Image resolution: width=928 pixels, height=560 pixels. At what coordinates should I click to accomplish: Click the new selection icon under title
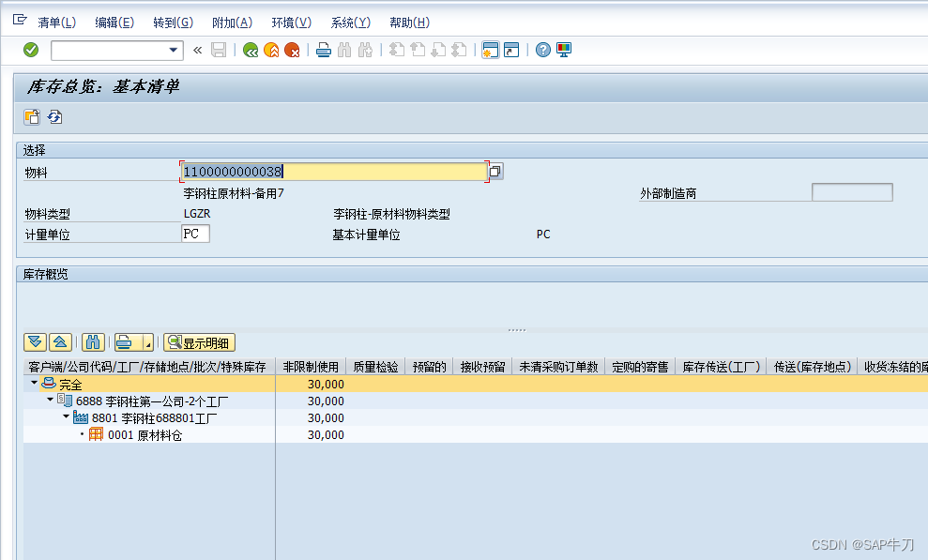pyautogui.click(x=32, y=117)
